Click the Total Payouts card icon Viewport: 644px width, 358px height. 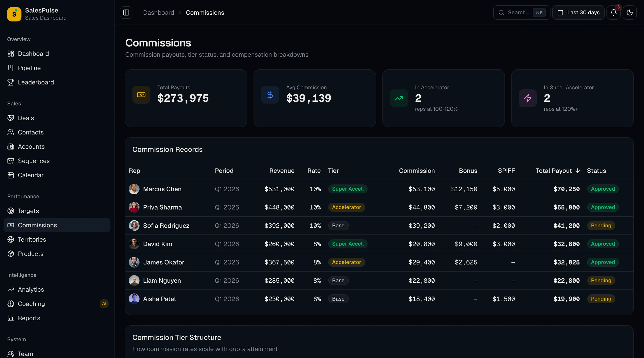pyautogui.click(x=141, y=95)
